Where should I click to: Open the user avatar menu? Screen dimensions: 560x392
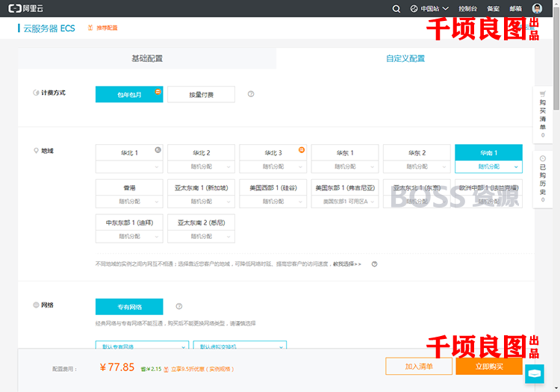pos(537,8)
